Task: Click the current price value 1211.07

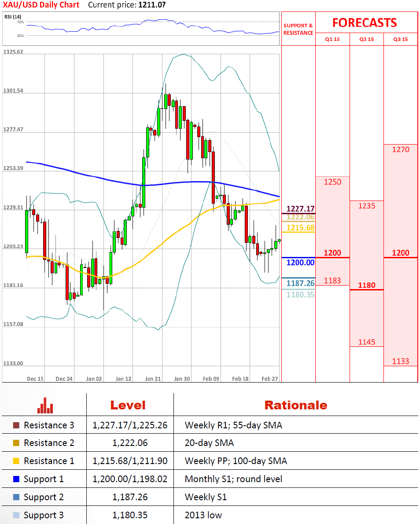Action: pyautogui.click(x=152, y=5)
